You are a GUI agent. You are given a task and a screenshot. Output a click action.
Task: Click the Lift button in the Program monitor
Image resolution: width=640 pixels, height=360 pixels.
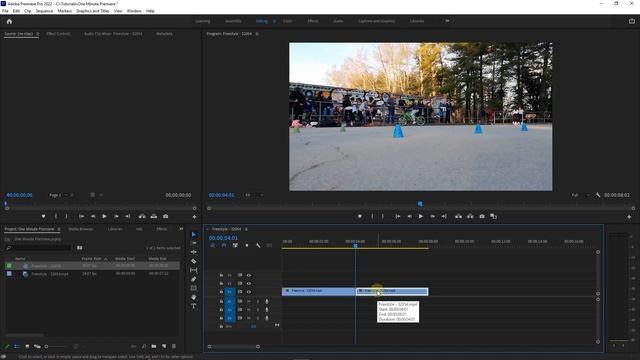point(458,216)
